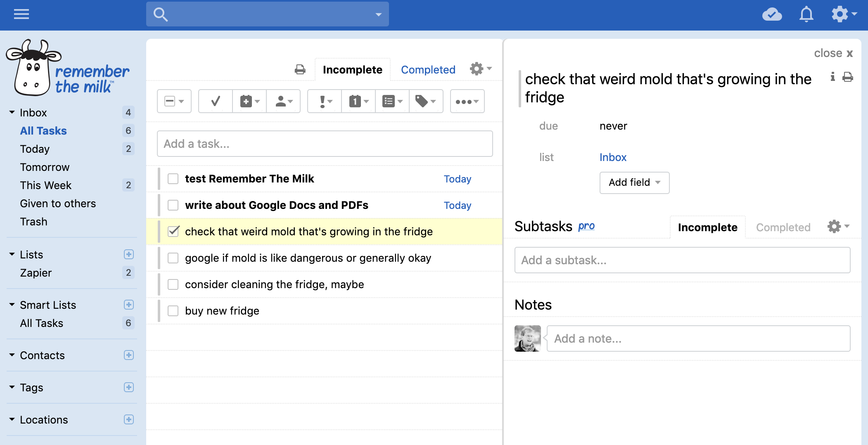Collapse the Locations section
Screen dimensions: 868x445
[x=12, y=419]
